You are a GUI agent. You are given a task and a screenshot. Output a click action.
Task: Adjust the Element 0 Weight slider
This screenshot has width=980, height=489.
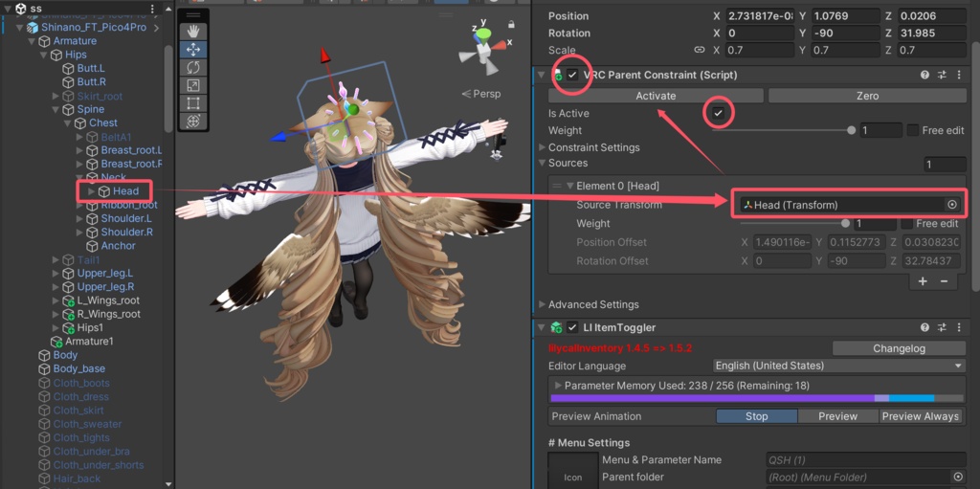click(793, 223)
